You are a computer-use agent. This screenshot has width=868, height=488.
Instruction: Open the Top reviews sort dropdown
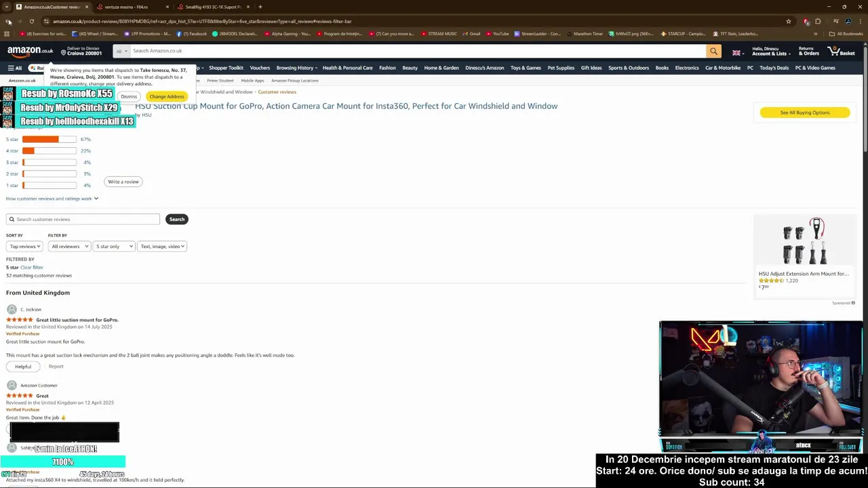24,246
